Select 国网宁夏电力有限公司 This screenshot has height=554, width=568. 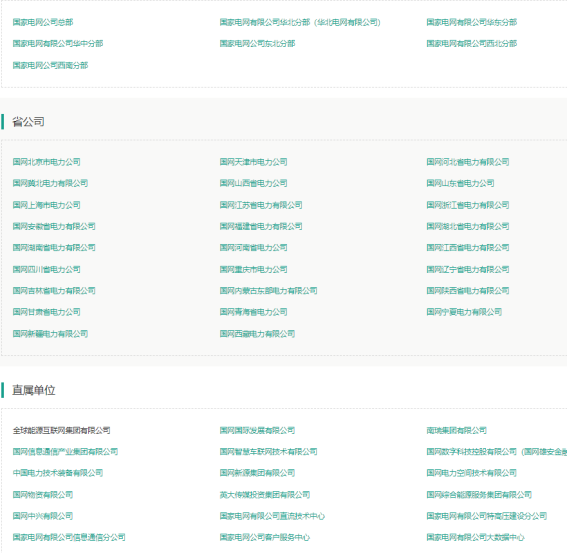point(464,312)
